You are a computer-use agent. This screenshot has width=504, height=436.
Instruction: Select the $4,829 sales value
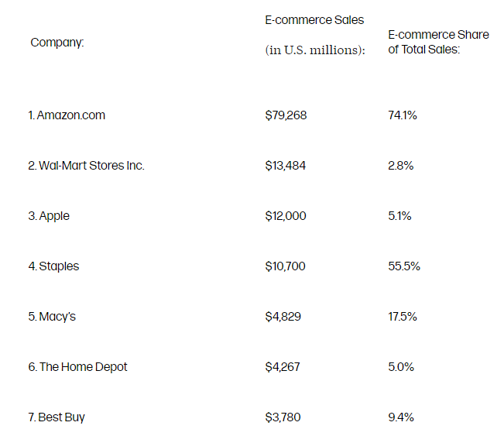tap(283, 317)
